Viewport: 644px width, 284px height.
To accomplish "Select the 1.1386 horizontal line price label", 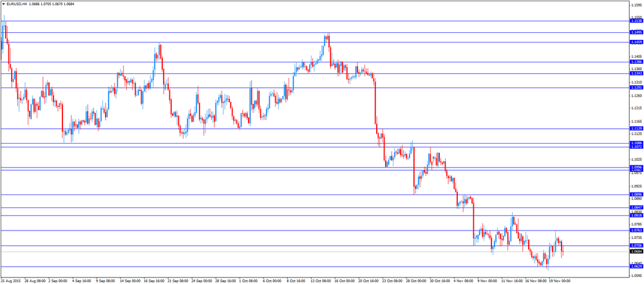I will [x=636, y=62].
